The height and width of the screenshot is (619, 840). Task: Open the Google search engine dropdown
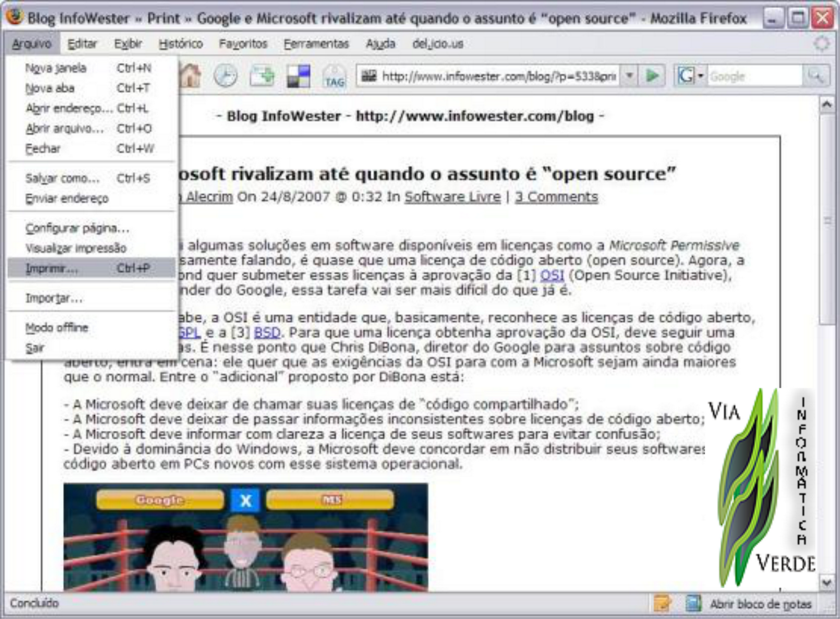pos(690,76)
